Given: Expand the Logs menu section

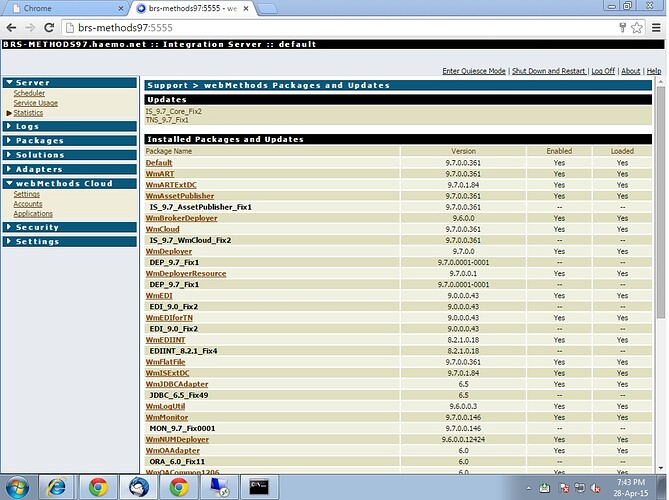Looking at the screenshot, I should [x=70, y=126].
